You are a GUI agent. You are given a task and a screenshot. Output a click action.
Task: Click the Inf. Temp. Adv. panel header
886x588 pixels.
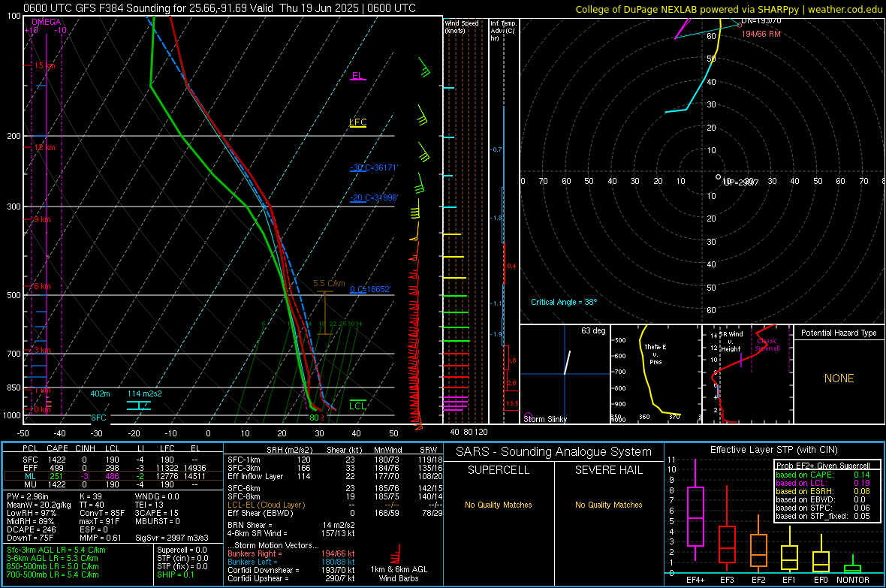pos(503,31)
